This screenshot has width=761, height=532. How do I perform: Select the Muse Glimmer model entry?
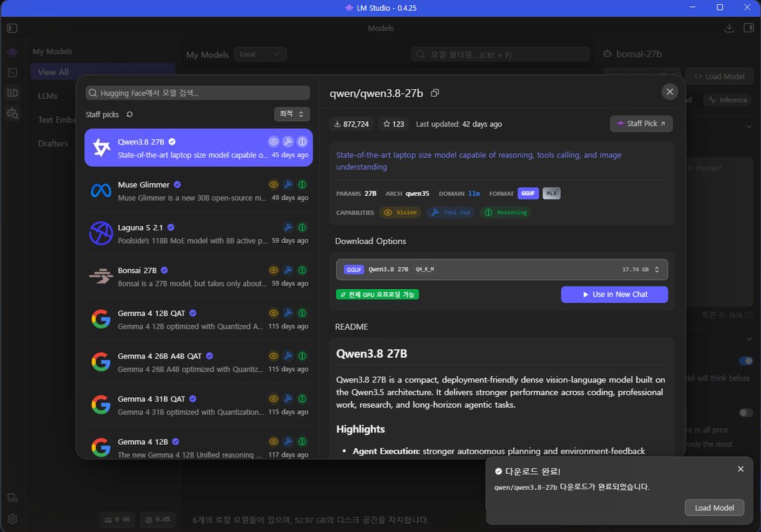[x=199, y=191]
